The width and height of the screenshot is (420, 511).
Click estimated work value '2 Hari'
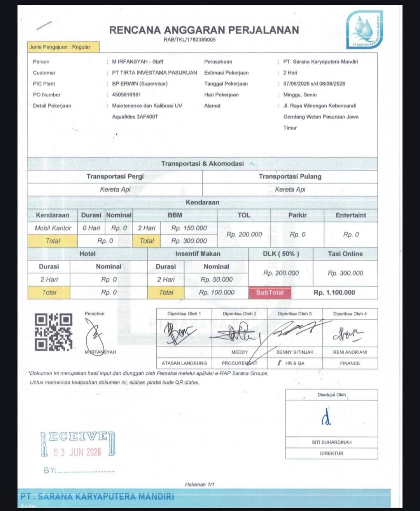pyautogui.click(x=290, y=73)
